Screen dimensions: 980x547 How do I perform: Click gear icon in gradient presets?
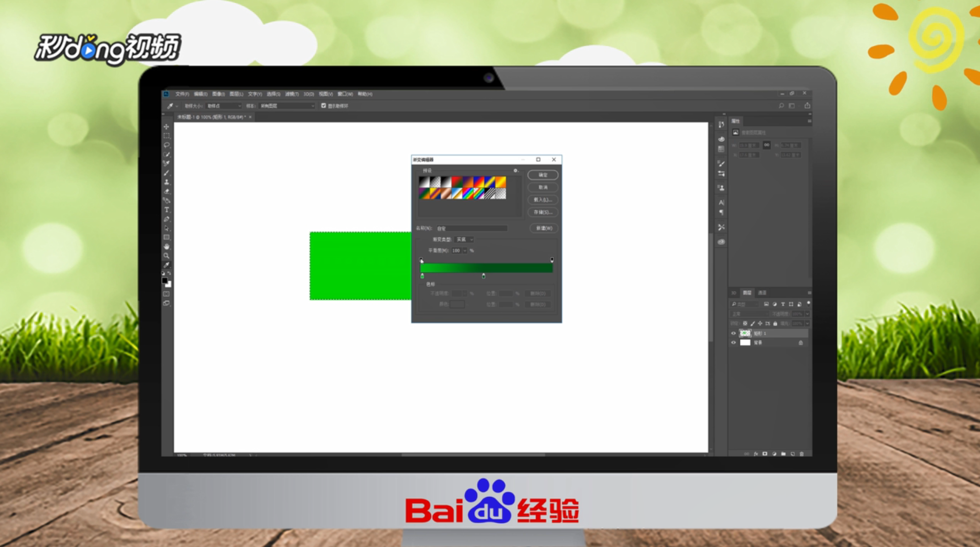[515, 170]
